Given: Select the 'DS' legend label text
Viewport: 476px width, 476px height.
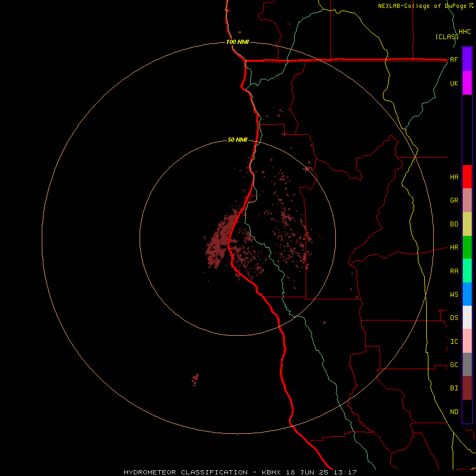Looking at the screenshot, I should 454,317.
